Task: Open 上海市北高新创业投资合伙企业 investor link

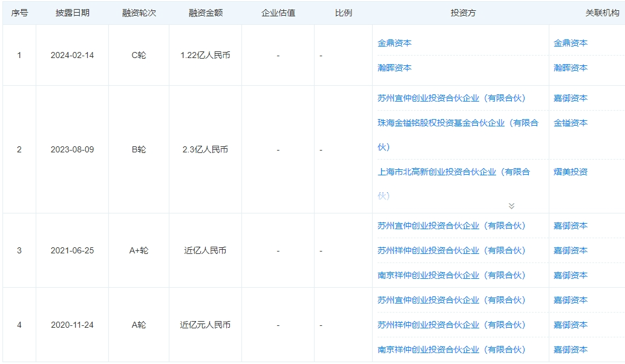Action: [x=453, y=172]
